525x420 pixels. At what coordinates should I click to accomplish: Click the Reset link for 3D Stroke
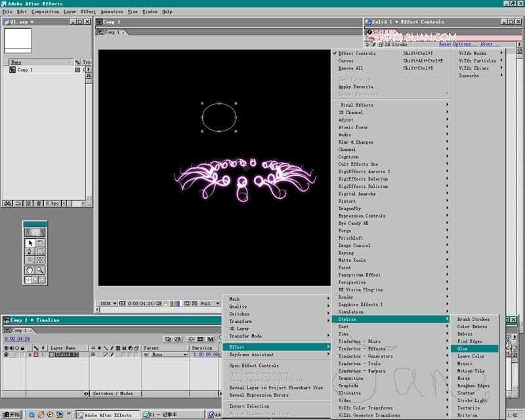pos(445,45)
